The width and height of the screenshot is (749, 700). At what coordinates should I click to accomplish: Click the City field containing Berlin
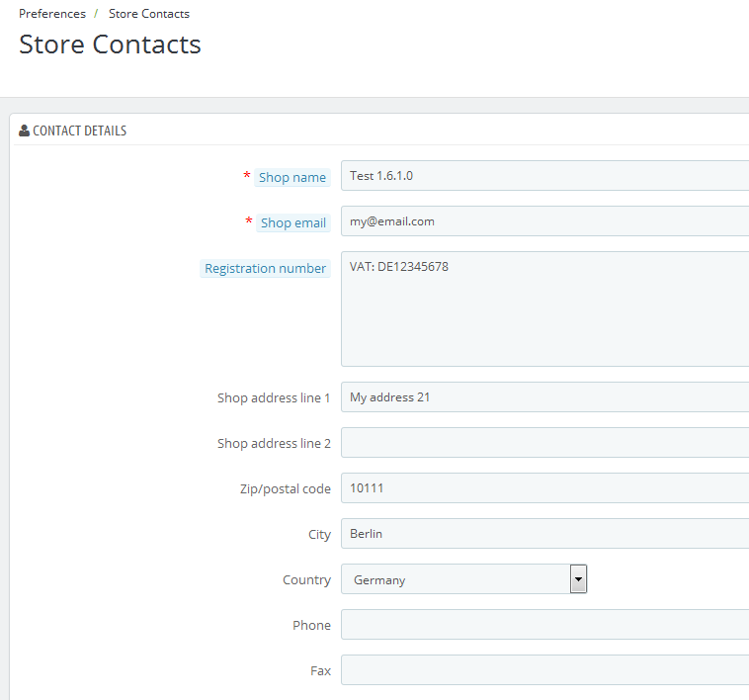[x=545, y=533]
